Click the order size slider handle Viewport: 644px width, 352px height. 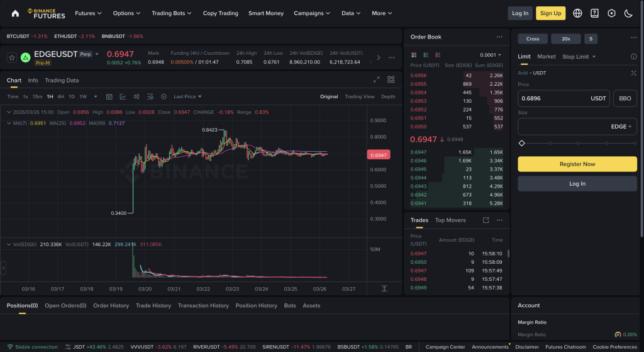click(x=521, y=144)
